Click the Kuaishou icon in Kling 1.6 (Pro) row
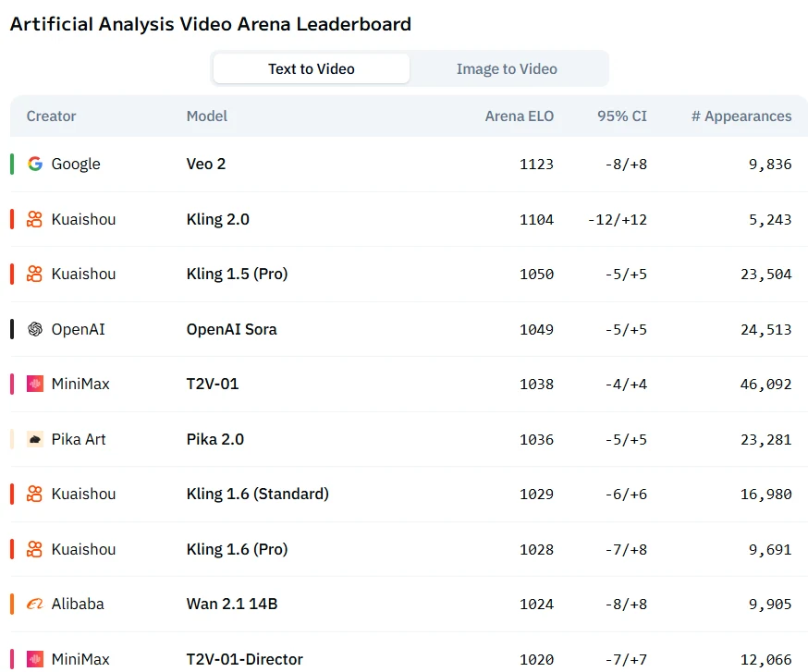This screenshot has width=808, height=672. click(34, 549)
